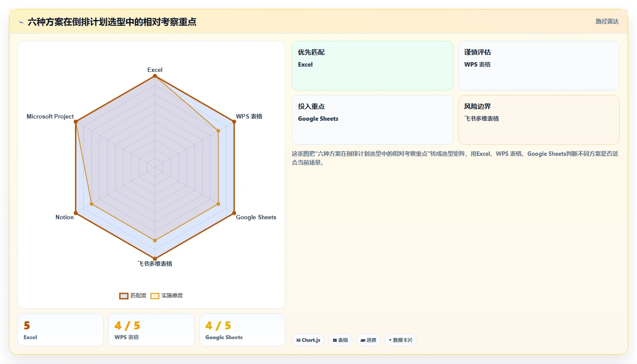Click the 实施难度 data point on the Google Sheets axis
The height and width of the screenshot is (364, 637).
(x=218, y=204)
